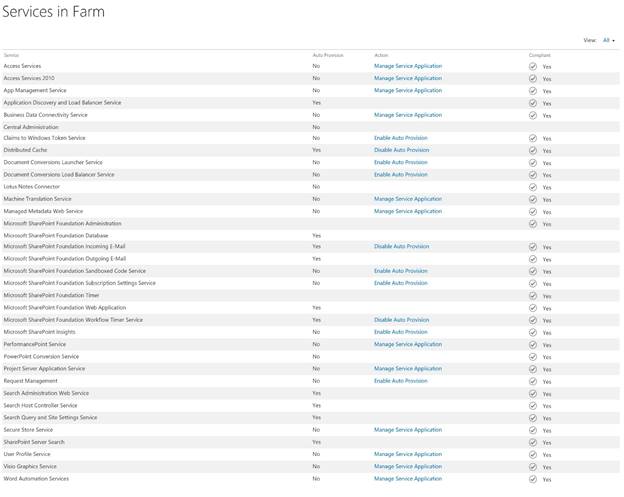Viewport: 624px width, 497px height.
Task: Click the compliant icon for PerformancePoint Service
Action: [x=533, y=345]
